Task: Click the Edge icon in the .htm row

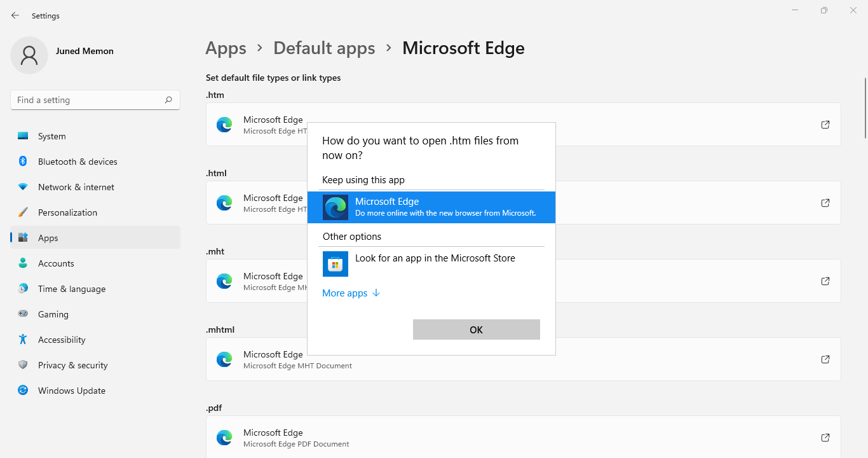Action: [x=224, y=125]
